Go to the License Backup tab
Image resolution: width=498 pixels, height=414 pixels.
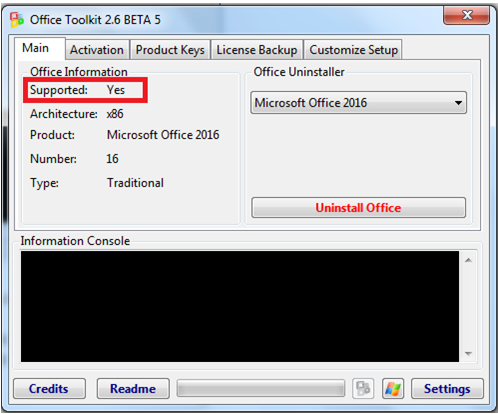tap(257, 50)
